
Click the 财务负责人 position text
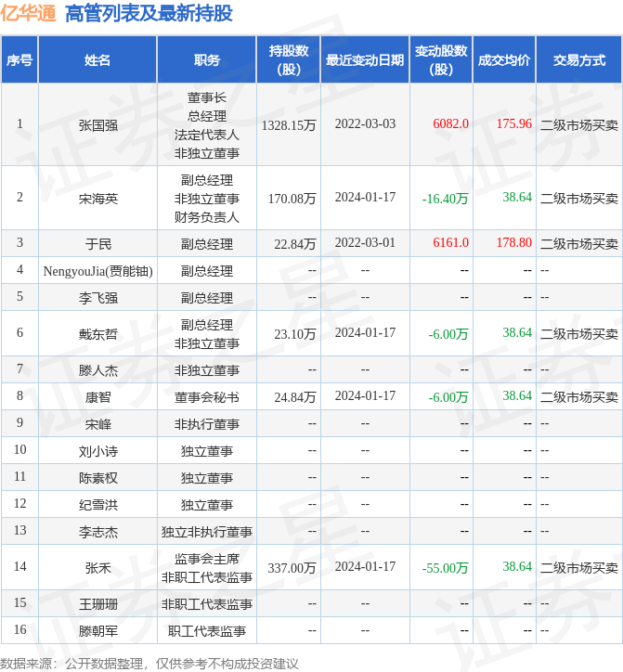[x=207, y=217]
